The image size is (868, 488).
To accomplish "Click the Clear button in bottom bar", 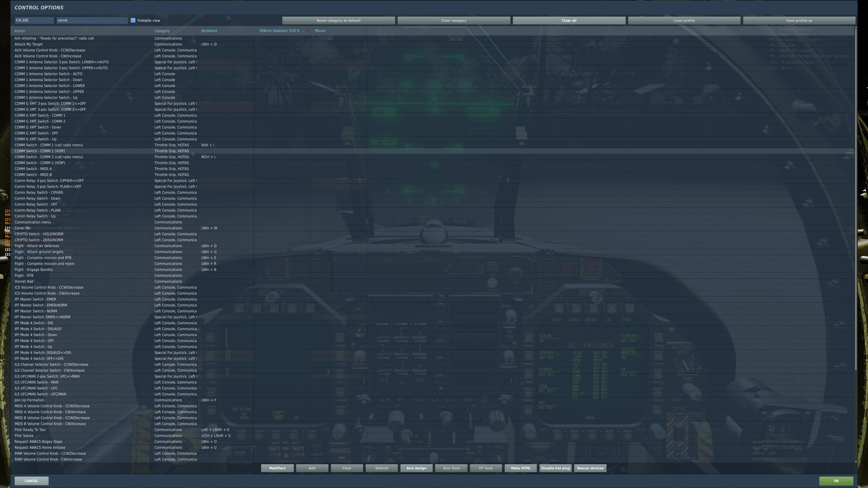I will (x=347, y=468).
